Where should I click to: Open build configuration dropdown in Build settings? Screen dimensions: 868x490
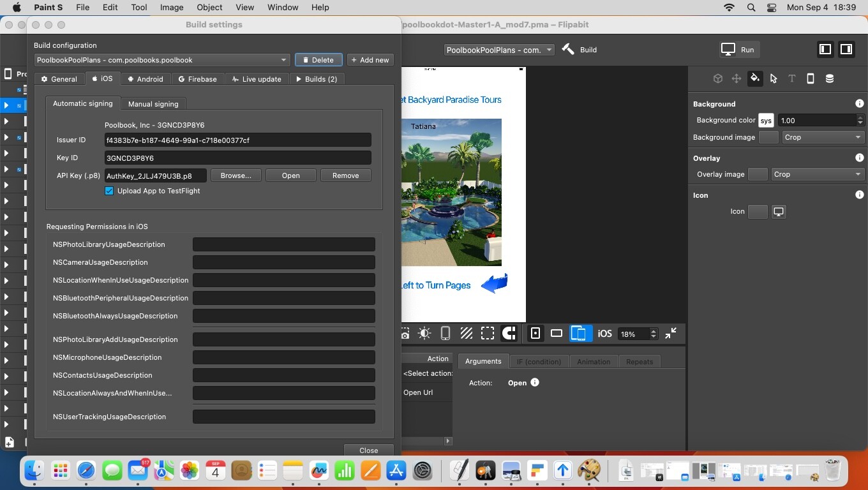tap(162, 60)
